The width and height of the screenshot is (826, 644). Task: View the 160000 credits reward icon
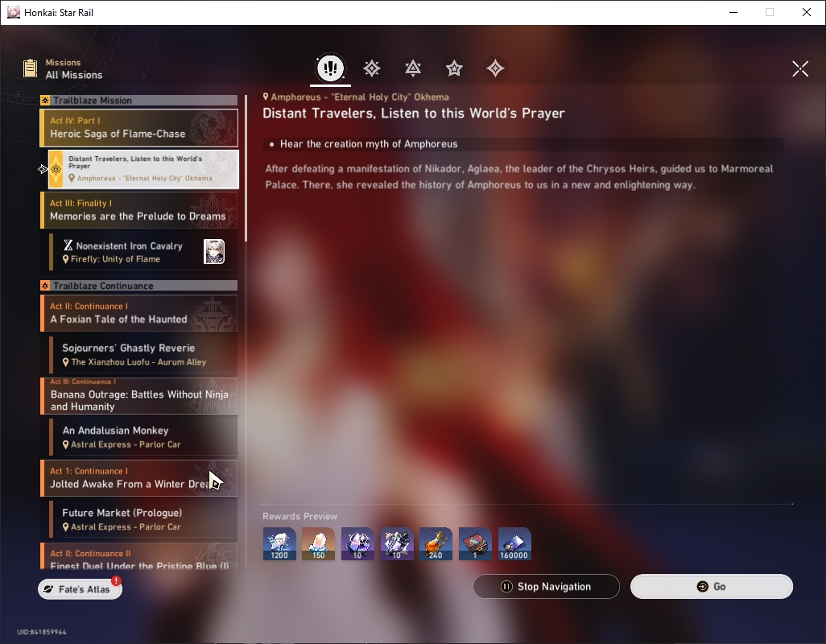point(514,543)
